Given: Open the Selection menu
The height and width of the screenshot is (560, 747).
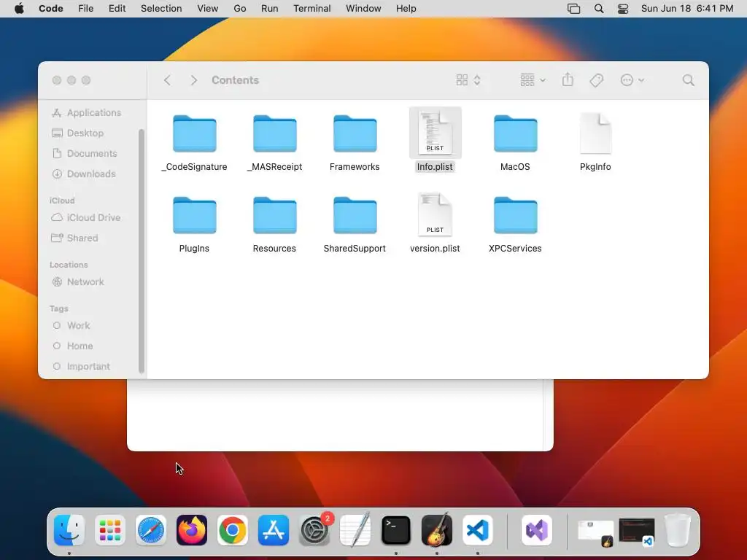Looking at the screenshot, I should (x=161, y=9).
